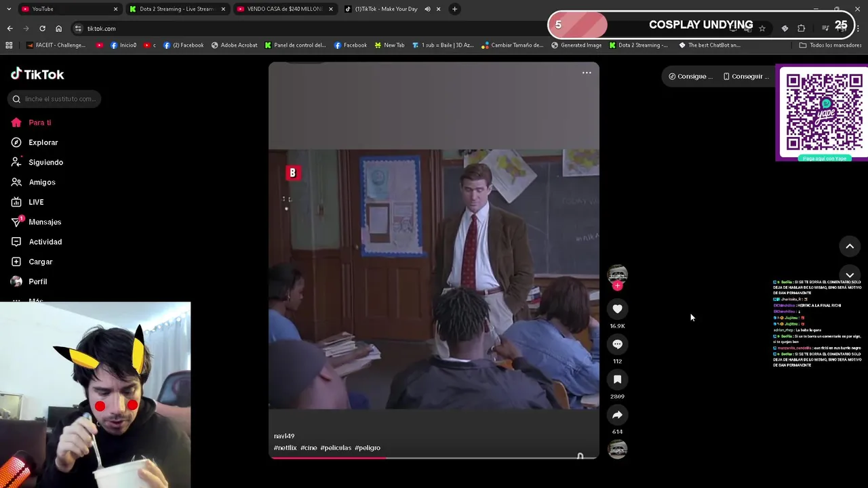Focus the TikTok search field
This screenshot has height=488, width=868.
coord(55,99)
